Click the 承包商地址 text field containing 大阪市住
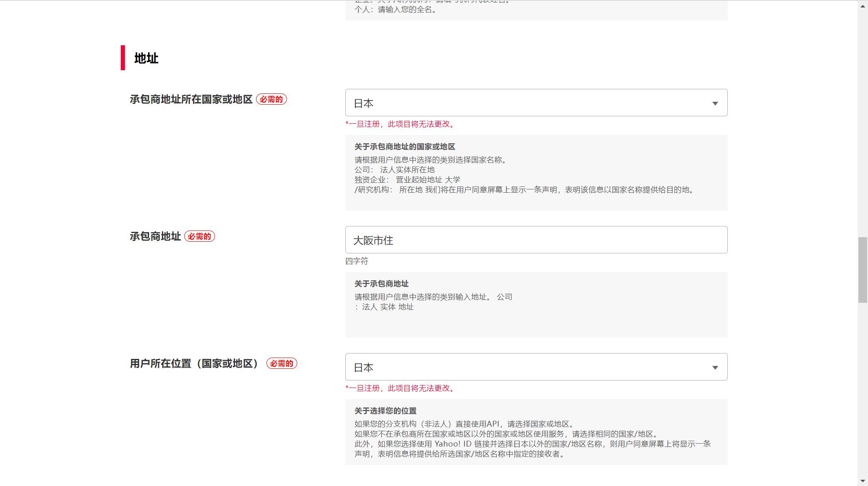This screenshot has width=868, height=486. click(x=536, y=240)
